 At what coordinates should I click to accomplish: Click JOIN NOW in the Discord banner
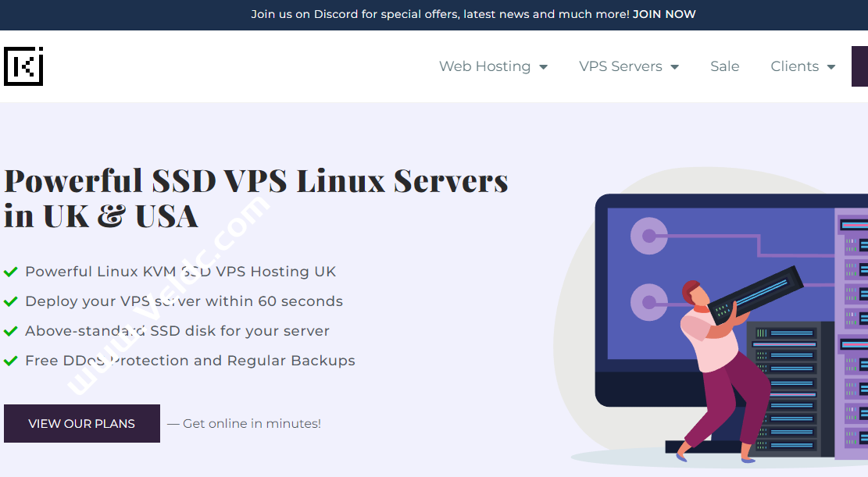664,14
